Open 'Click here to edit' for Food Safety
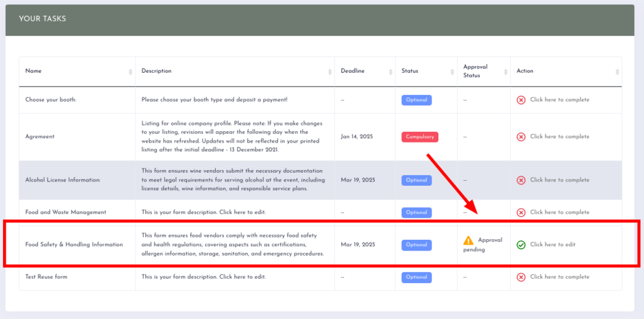The width and height of the screenshot is (644, 319). [x=552, y=245]
